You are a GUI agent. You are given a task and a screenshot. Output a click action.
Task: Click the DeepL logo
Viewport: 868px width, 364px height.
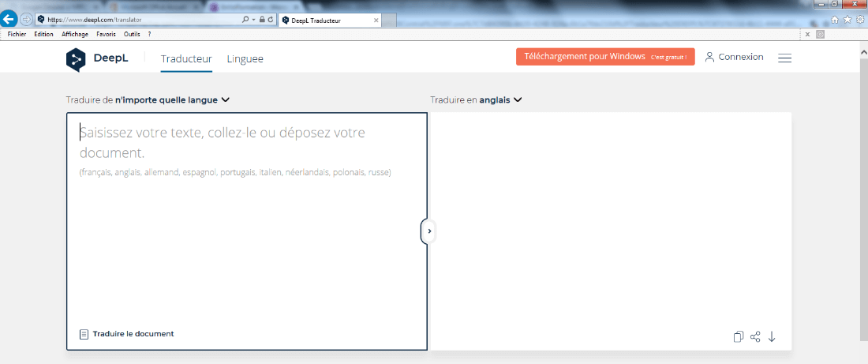(97, 59)
